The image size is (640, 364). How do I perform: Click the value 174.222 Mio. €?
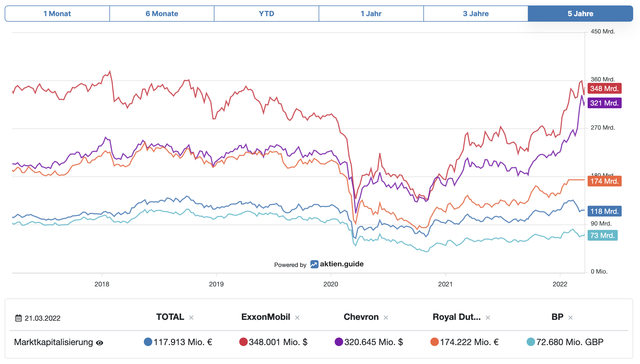(x=469, y=342)
